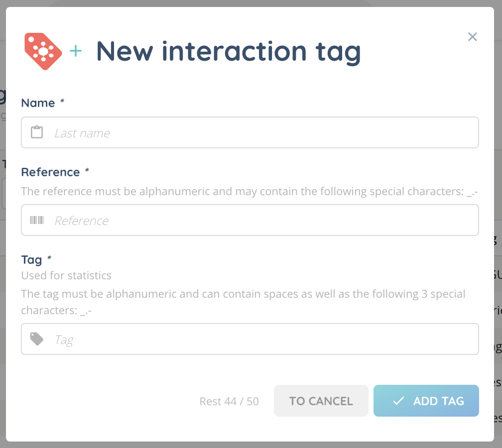Click the Reference alphanumeric help text
This screenshot has width=502, height=448.
pos(250,191)
